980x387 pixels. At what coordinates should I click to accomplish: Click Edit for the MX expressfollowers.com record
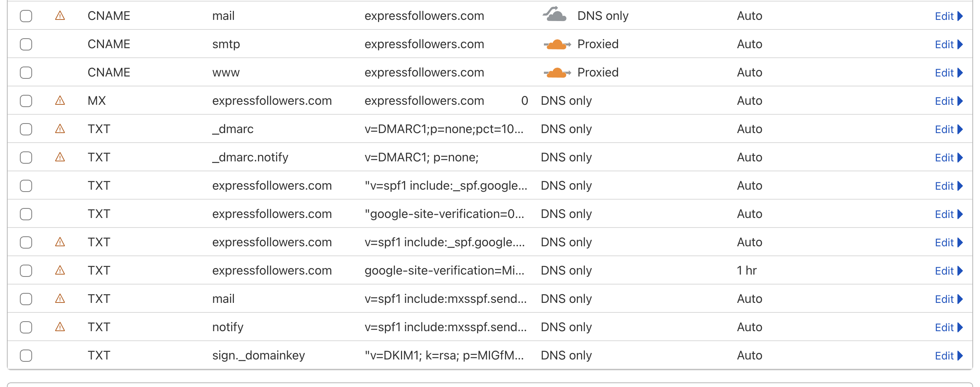[x=949, y=101]
